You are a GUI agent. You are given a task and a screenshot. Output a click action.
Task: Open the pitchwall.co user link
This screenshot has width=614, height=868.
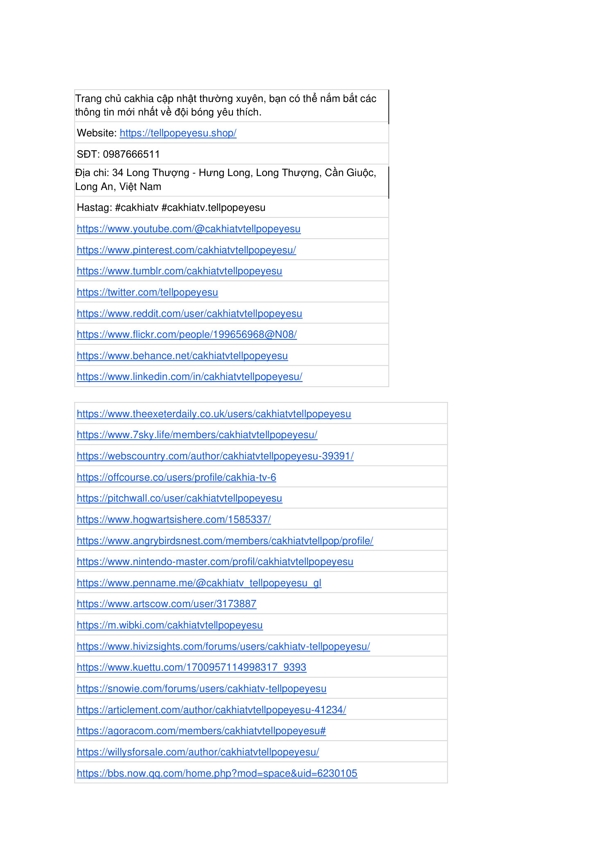pos(179,498)
